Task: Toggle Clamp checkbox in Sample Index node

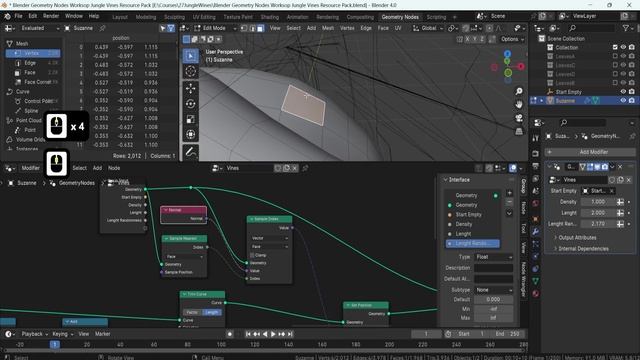Action: [252, 255]
